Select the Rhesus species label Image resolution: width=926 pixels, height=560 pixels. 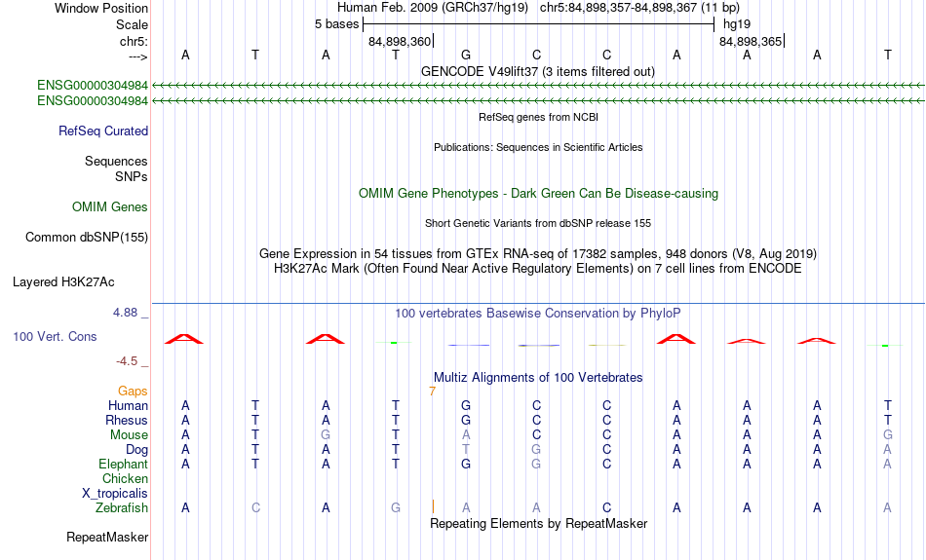click(127, 420)
